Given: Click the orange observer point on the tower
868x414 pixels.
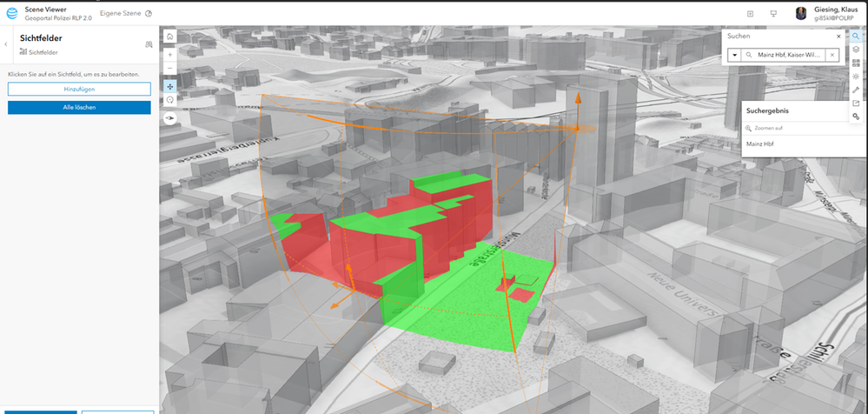Looking at the screenshot, I should (x=577, y=129).
